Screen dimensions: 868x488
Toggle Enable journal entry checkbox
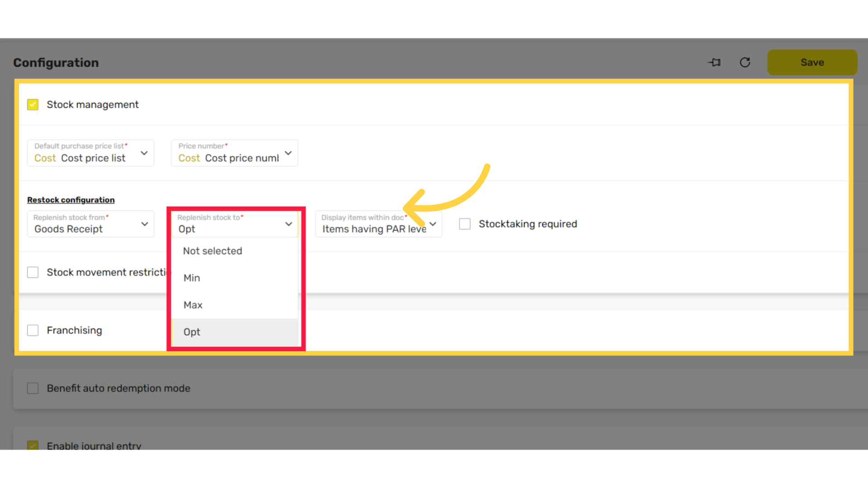(33, 446)
